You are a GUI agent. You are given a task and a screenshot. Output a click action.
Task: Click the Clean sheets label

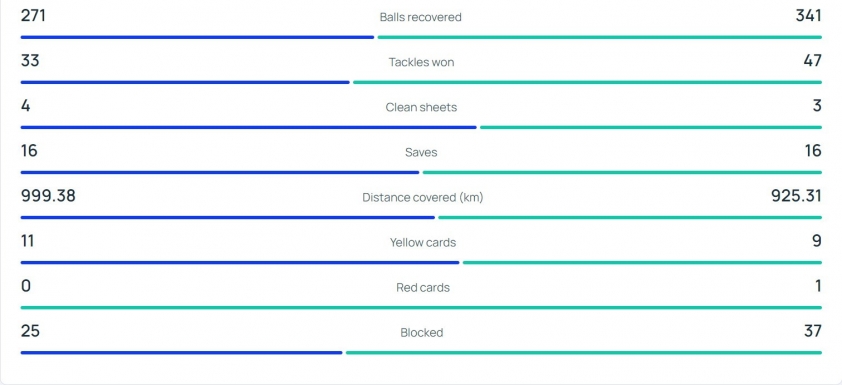(422, 107)
